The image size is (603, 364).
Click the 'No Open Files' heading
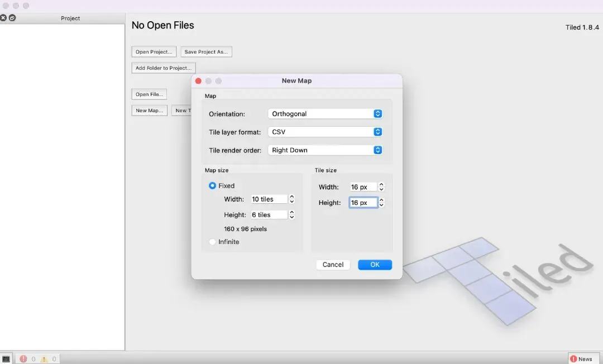click(x=162, y=25)
